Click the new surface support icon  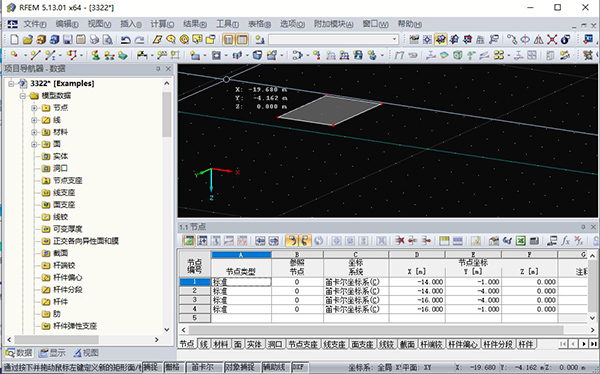click(122, 56)
